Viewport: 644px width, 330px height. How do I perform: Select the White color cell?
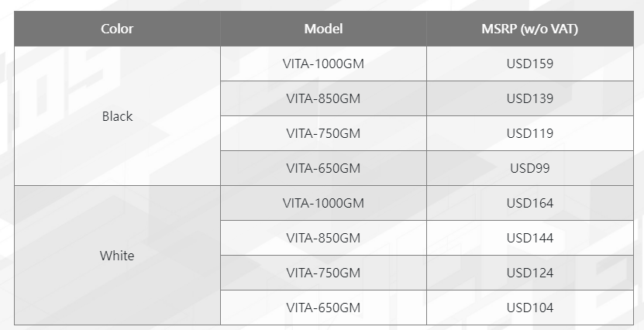pos(117,256)
